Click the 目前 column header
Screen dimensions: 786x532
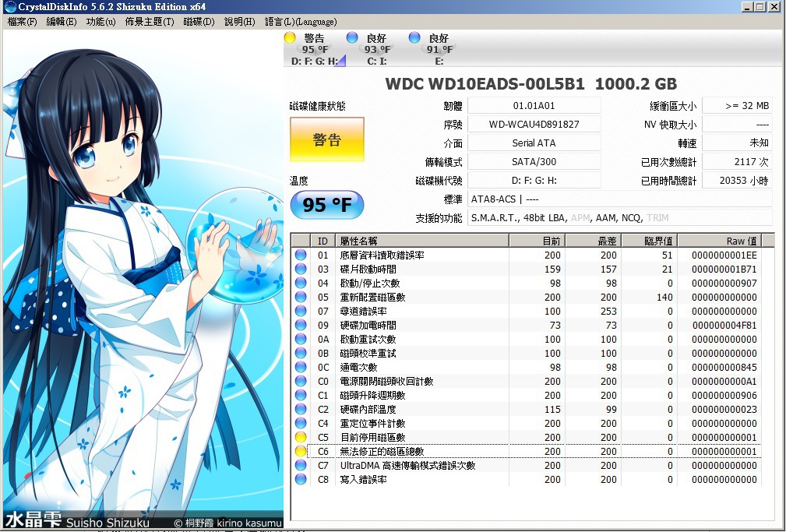point(538,241)
